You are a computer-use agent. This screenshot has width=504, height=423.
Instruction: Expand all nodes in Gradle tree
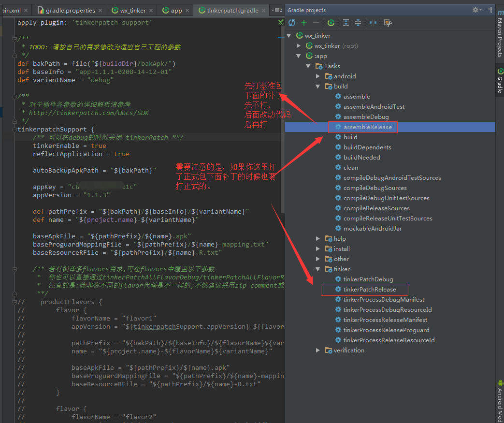click(346, 23)
